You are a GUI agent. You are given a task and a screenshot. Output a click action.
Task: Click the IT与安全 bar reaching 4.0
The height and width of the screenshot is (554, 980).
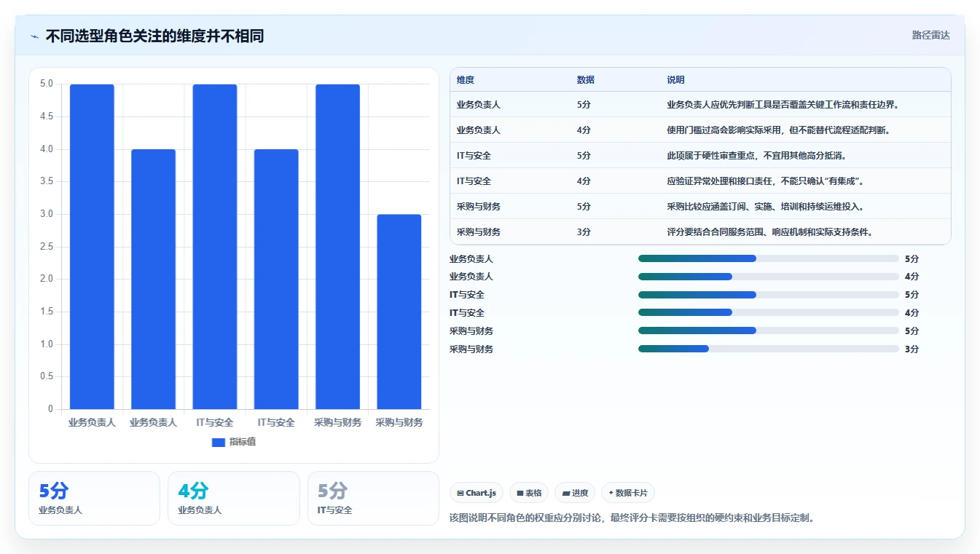point(276,279)
